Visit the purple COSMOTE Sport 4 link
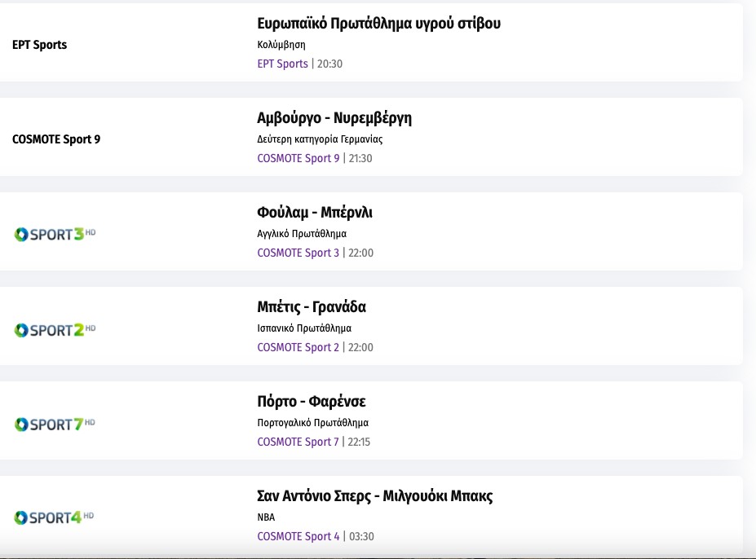The height and width of the screenshot is (559, 756). pos(298,536)
